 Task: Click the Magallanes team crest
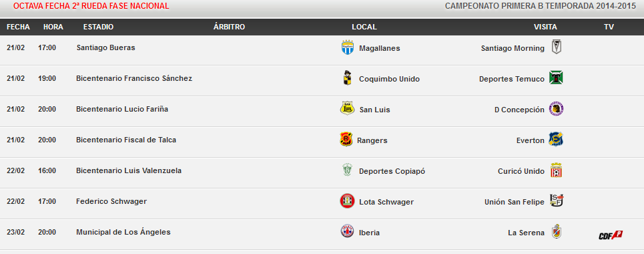348,47
